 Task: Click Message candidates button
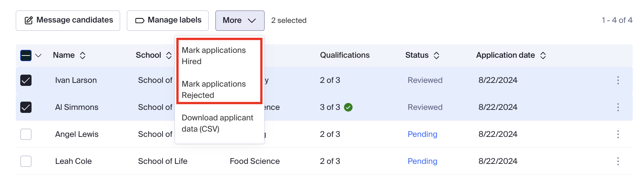(x=68, y=21)
